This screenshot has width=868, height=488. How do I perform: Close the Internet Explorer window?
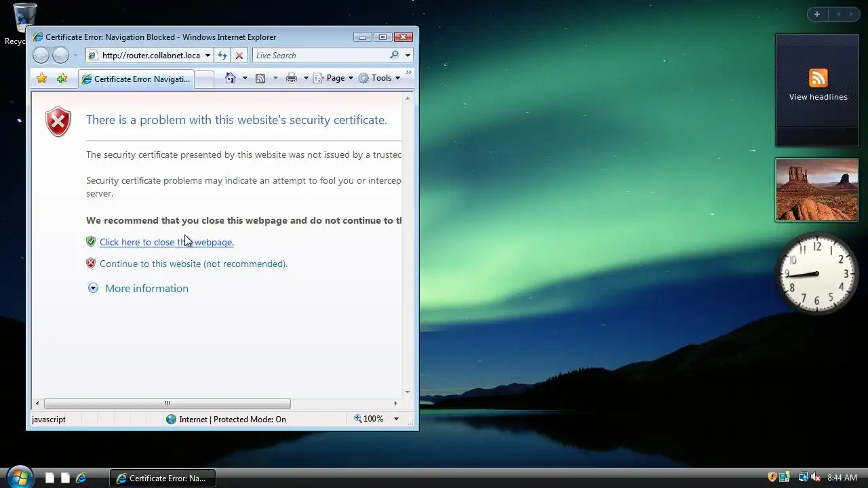click(403, 37)
